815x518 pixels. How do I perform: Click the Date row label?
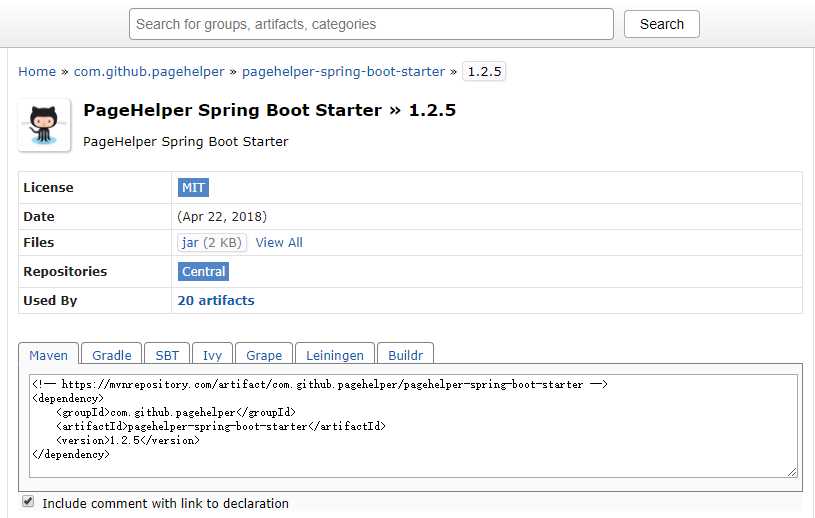(38, 217)
